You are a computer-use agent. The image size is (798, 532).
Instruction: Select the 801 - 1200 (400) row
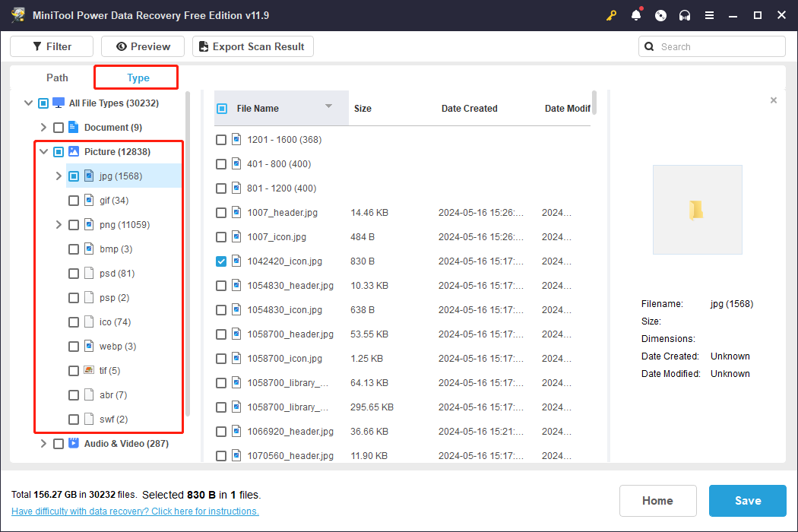coord(402,188)
